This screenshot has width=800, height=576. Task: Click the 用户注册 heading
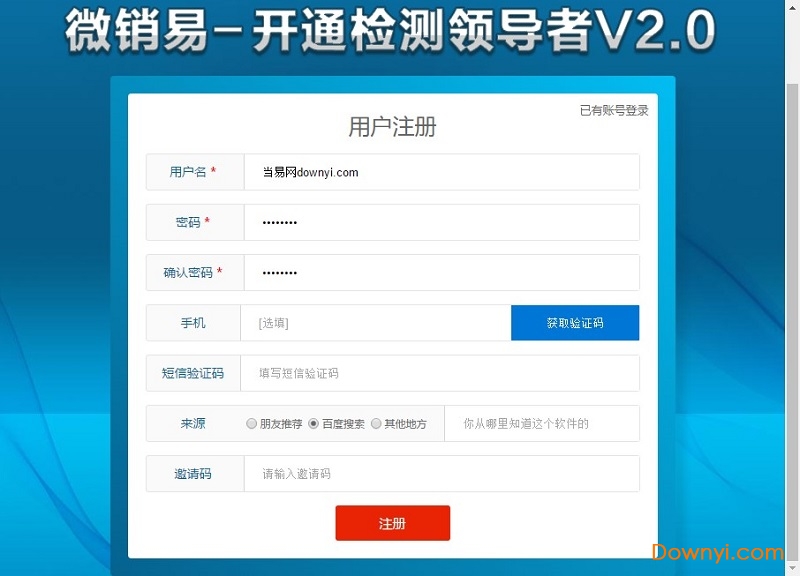pos(392,127)
